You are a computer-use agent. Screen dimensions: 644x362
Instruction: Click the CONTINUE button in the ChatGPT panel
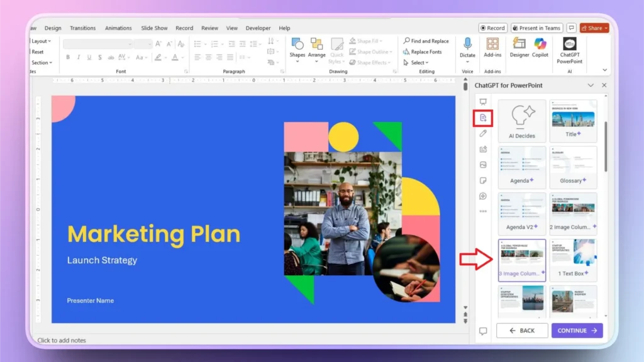576,330
